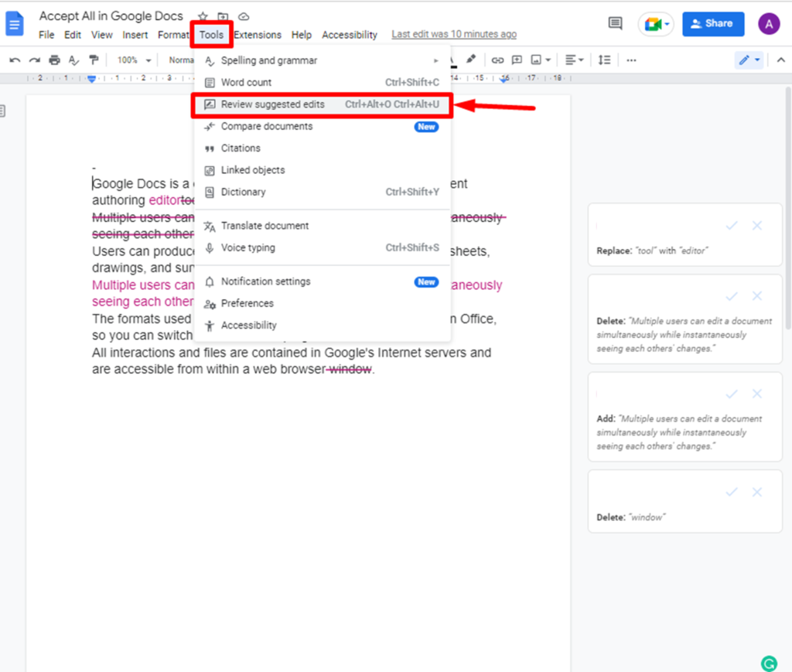Click the left indent marker on the ruler

(91, 79)
